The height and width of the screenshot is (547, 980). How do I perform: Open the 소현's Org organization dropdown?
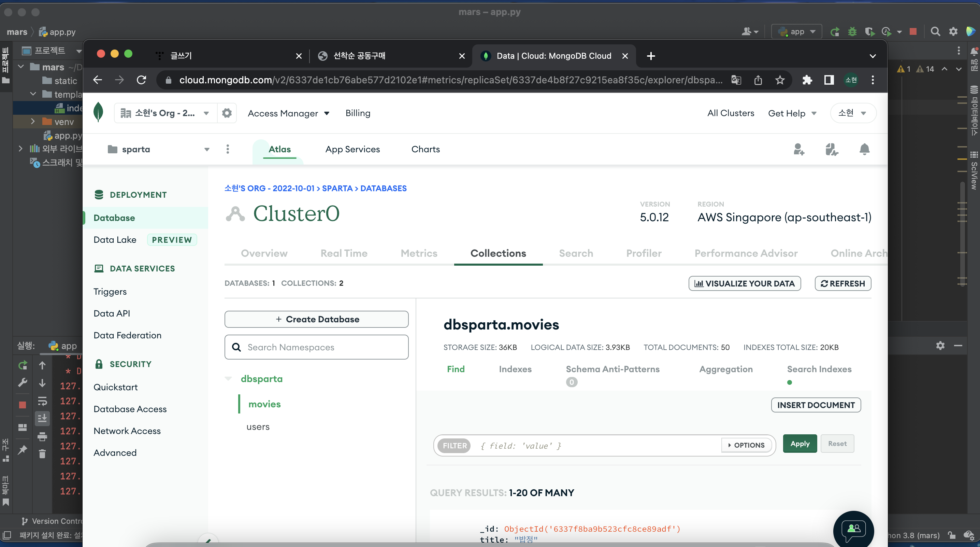pos(165,113)
